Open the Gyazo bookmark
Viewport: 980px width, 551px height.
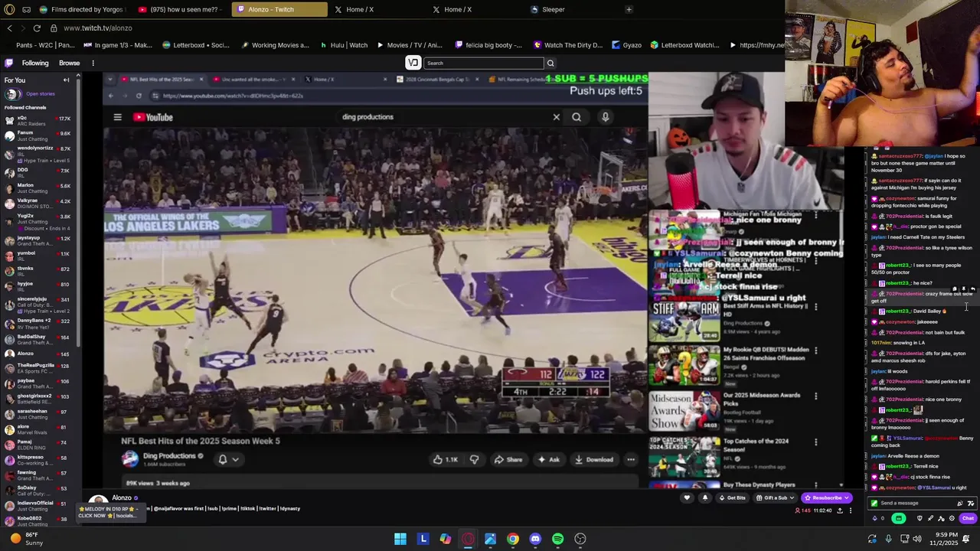point(627,45)
